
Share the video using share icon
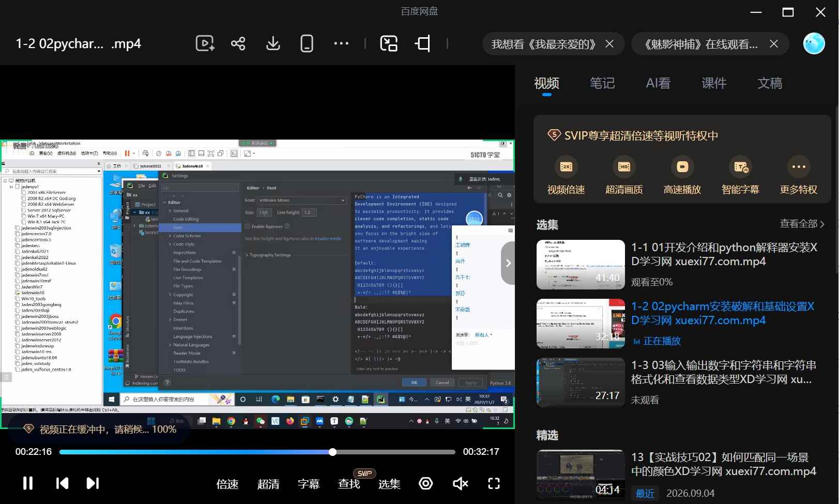pos(238,43)
